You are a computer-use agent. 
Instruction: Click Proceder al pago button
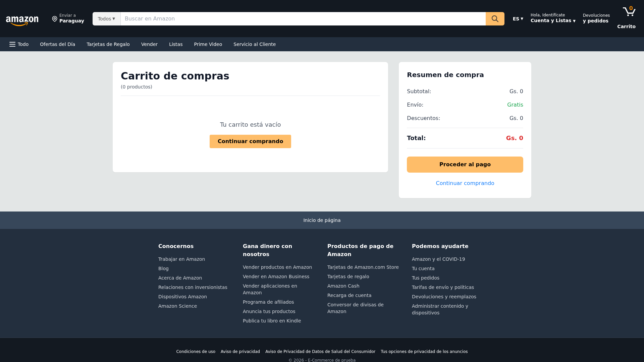pos(465,165)
